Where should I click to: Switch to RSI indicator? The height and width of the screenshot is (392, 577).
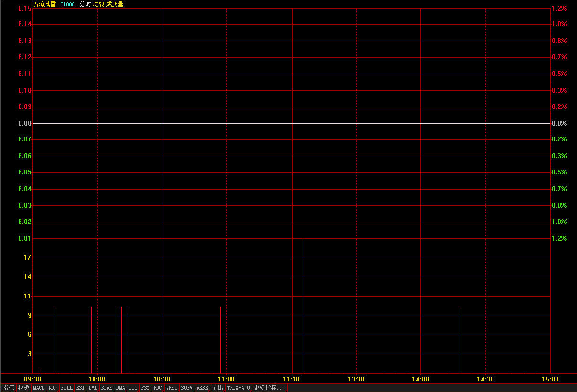tap(80, 388)
